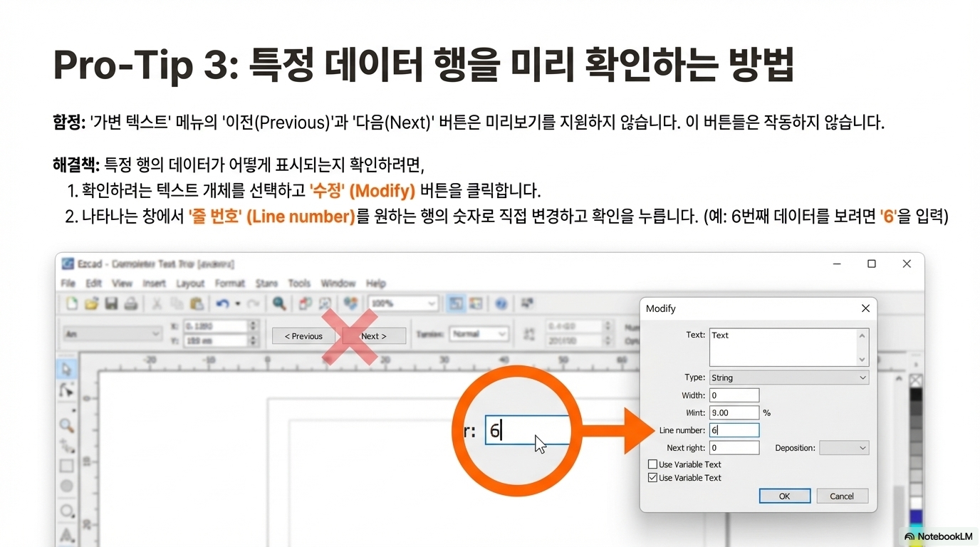Click the X coordinate stepper arrows
980x547 pixels.
(x=252, y=326)
